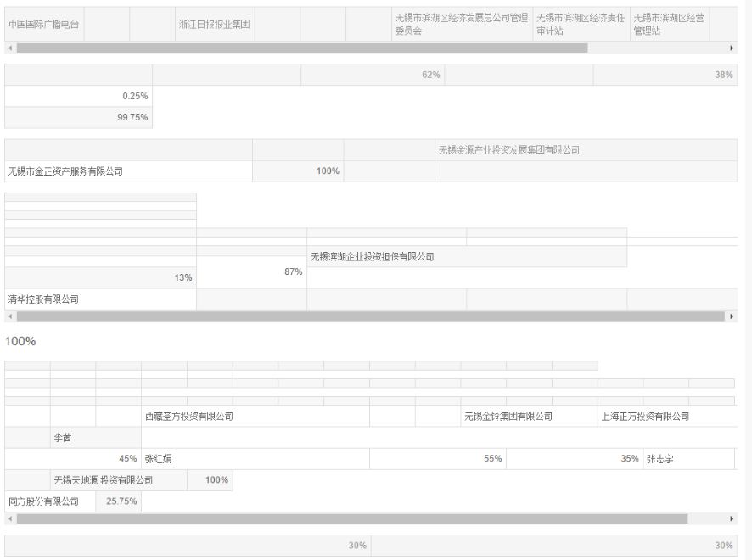Select the 无锡市滨湖区经济发展总公司管理委员会 cell

click(462, 24)
